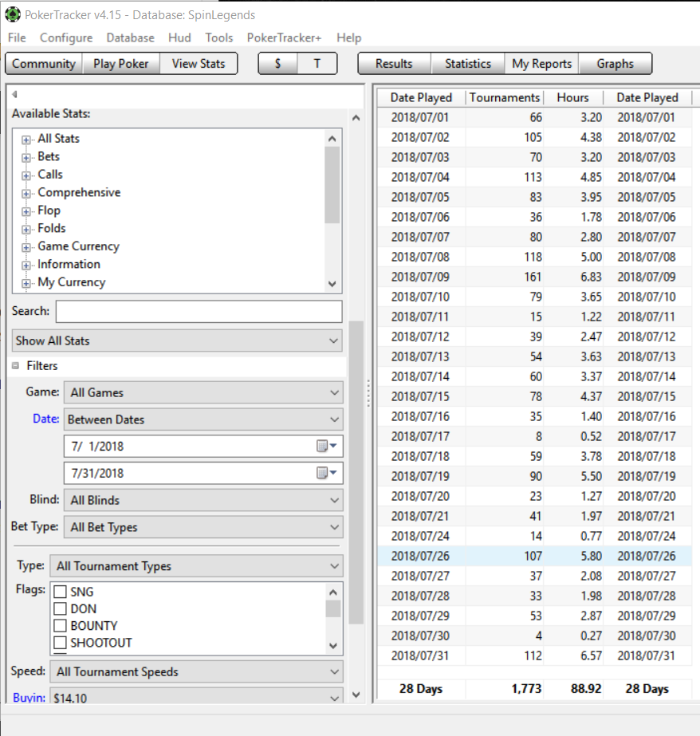Open the Hud menu
Screen dimensions: 700x736
[179, 37]
